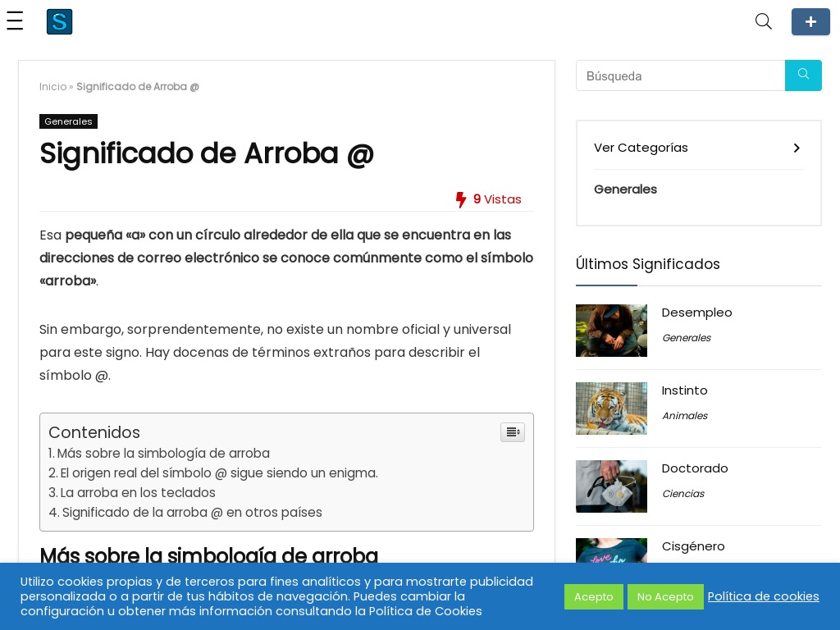
Task: Click the red flame icon beside vistas counter
Action: (462, 199)
